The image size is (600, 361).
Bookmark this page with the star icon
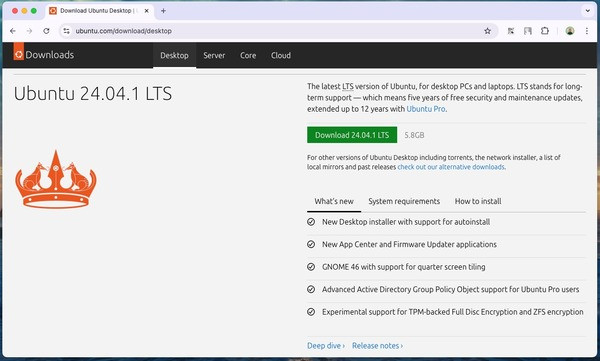click(488, 31)
